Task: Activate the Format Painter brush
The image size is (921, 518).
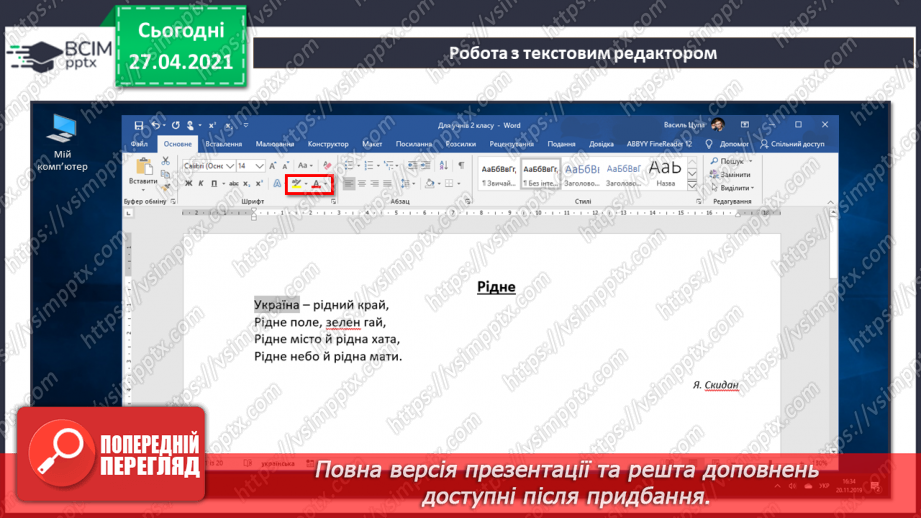Action: pyautogui.click(x=166, y=187)
